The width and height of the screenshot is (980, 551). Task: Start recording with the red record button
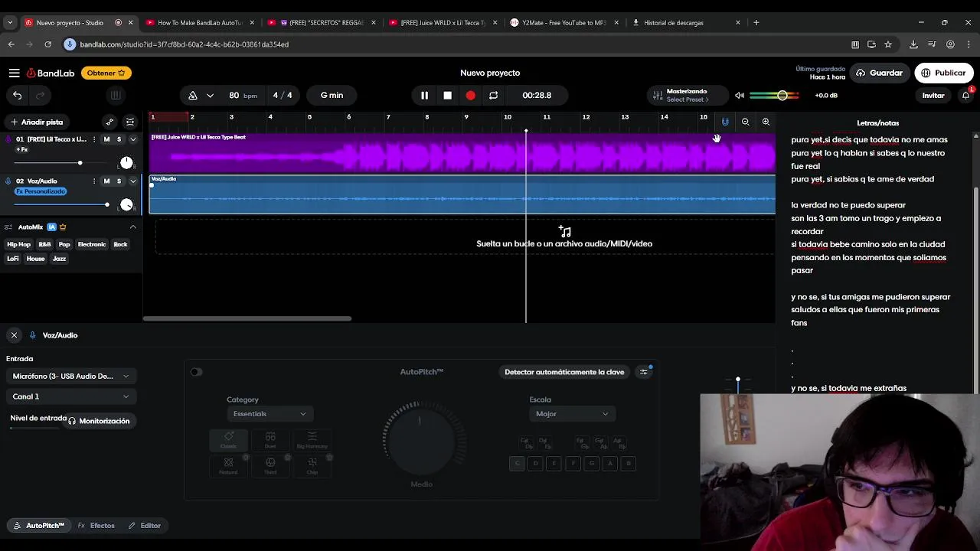[470, 96]
